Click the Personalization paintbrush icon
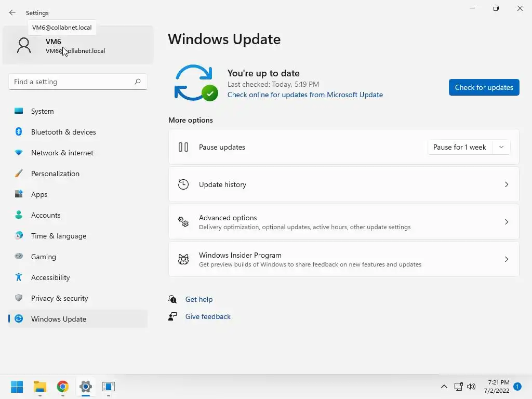Screen dimensions: 532x399 pyautogui.click(x=19, y=174)
